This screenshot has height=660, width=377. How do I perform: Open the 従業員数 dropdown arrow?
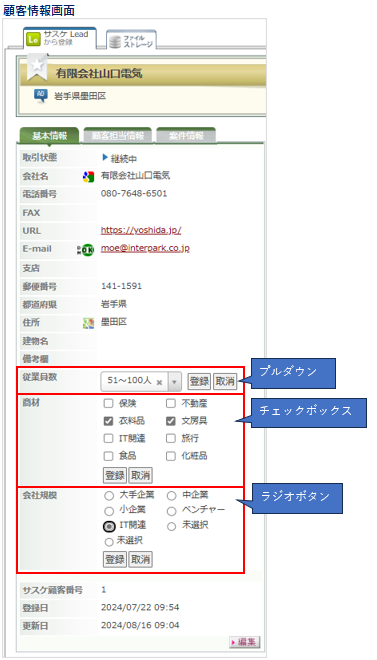(x=174, y=382)
